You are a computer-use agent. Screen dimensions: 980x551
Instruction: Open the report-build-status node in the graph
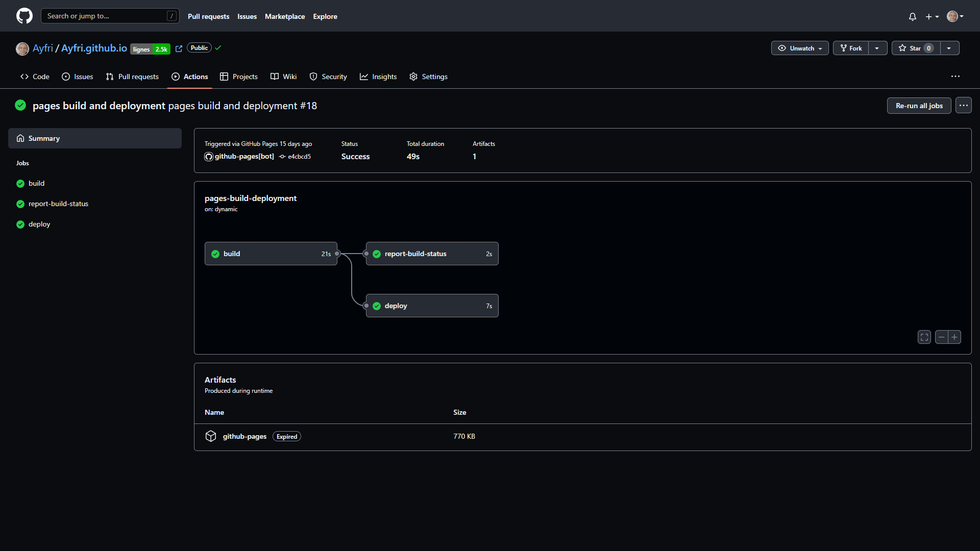[432, 254]
